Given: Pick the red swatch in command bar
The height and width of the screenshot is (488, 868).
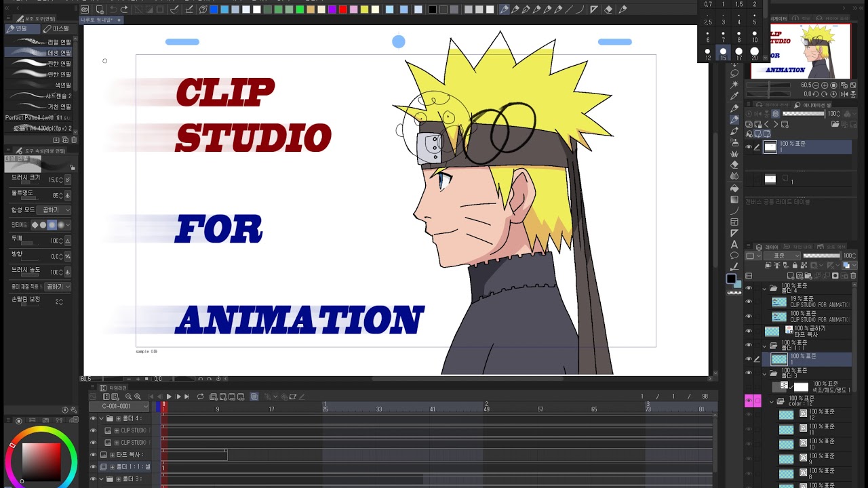Looking at the screenshot, I should 343,9.
